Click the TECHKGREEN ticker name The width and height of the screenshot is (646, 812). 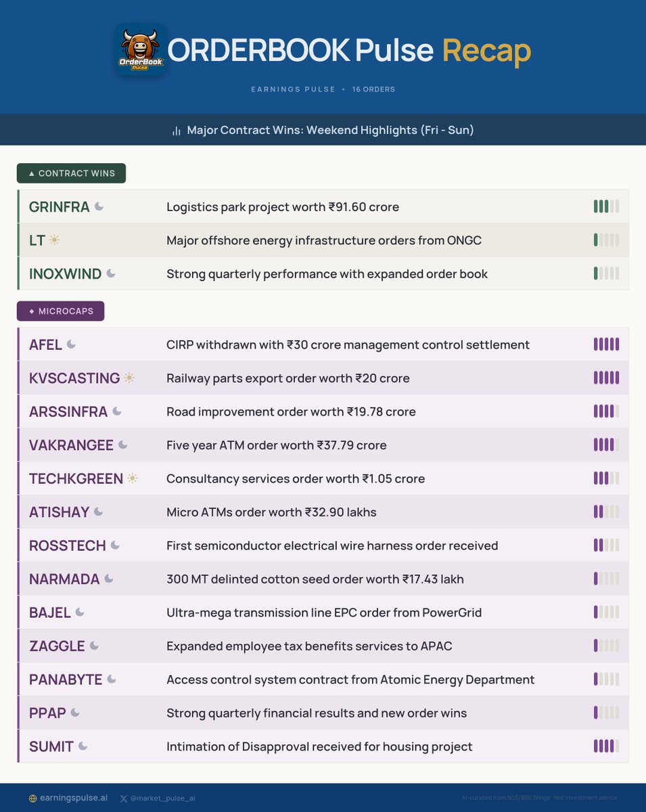[76, 479]
